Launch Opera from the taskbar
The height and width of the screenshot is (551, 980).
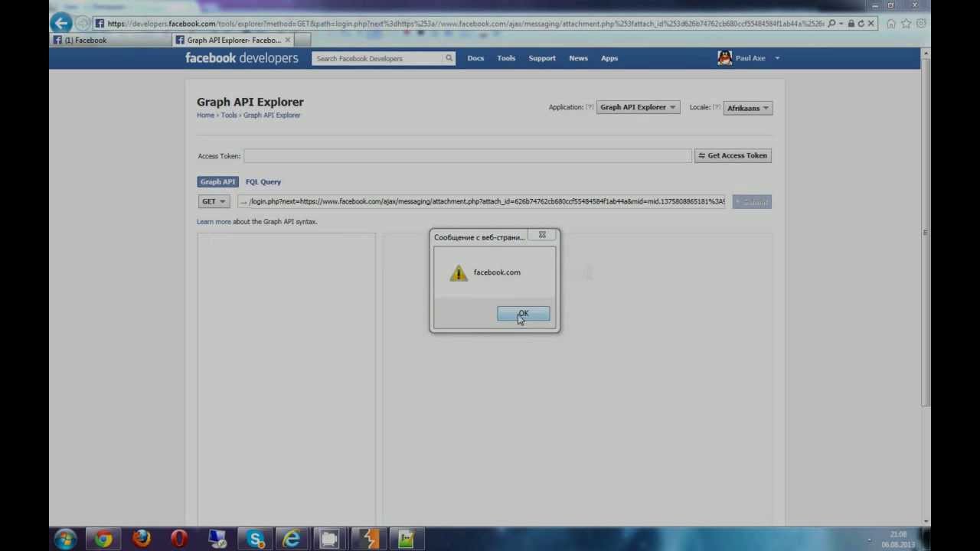pyautogui.click(x=178, y=540)
